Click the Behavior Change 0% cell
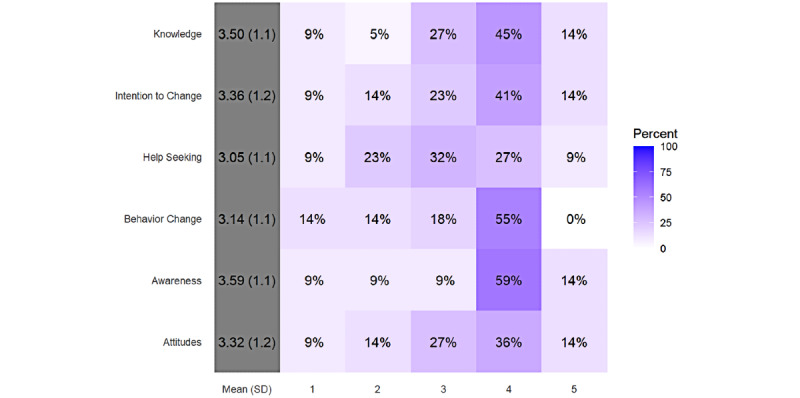The width and height of the screenshot is (800, 398). (574, 219)
